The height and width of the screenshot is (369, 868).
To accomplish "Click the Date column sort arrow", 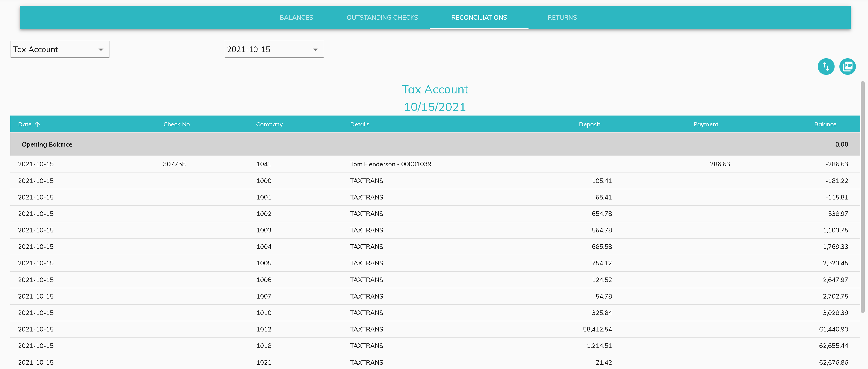I will tap(37, 124).
